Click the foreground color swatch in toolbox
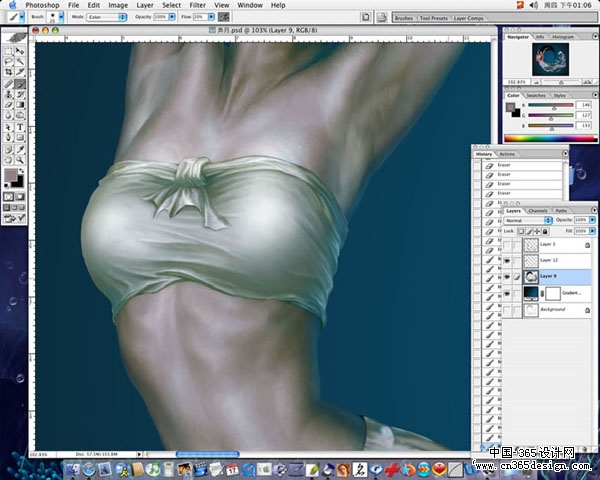The height and width of the screenshot is (480, 600). [x=11, y=176]
